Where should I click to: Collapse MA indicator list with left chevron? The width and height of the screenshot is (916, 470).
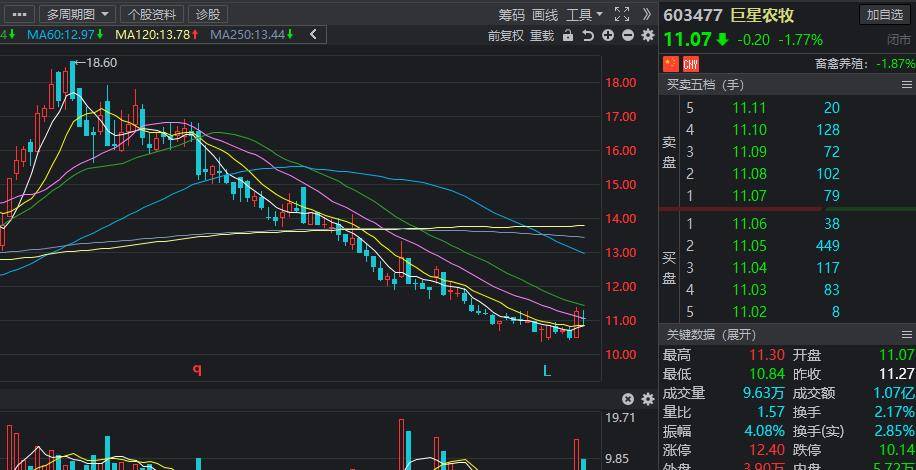point(314,35)
